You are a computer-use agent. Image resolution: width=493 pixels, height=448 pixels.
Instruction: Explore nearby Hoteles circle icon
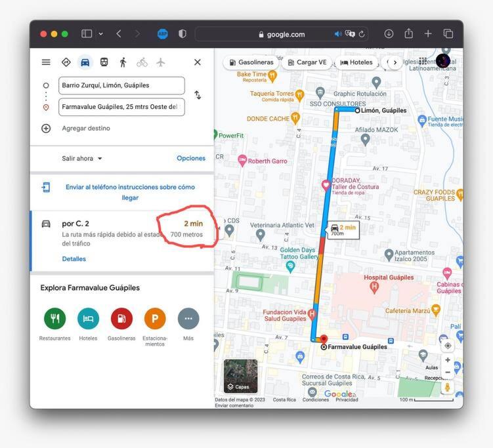pyautogui.click(x=88, y=319)
